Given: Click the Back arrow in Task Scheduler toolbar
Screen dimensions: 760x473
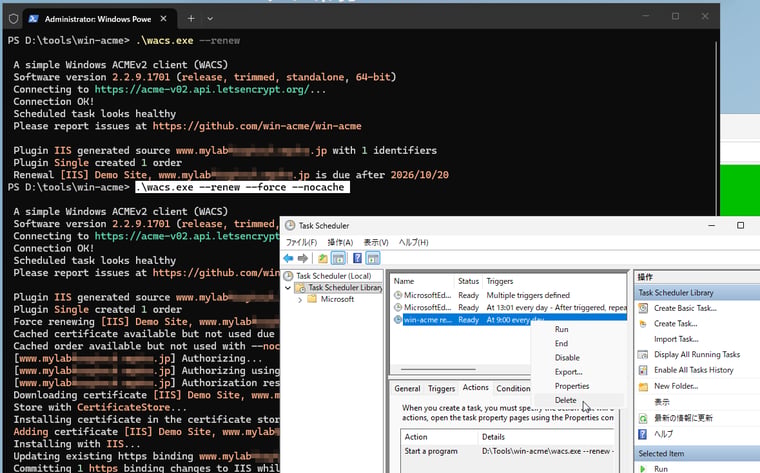Looking at the screenshot, I should 288,258.
